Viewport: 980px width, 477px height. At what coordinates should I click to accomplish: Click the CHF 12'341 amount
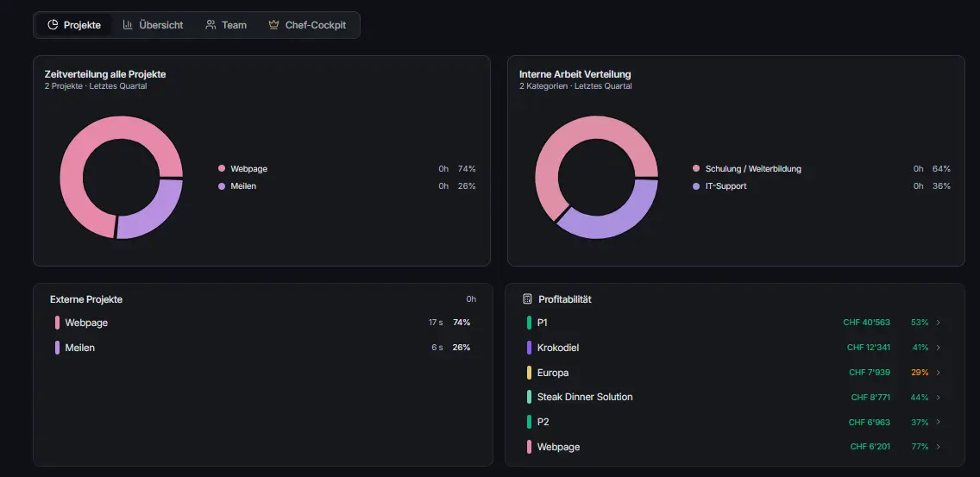click(868, 348)
